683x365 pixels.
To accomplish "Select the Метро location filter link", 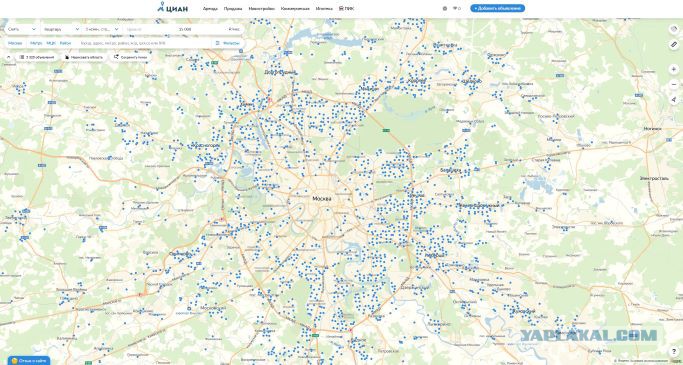I will pos(36,43).
